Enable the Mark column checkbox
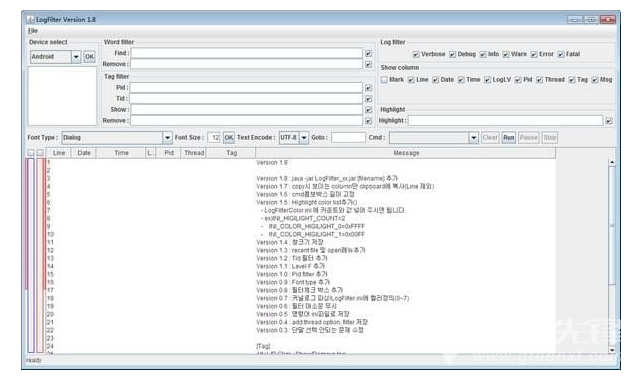 click(x=384, y=80)
